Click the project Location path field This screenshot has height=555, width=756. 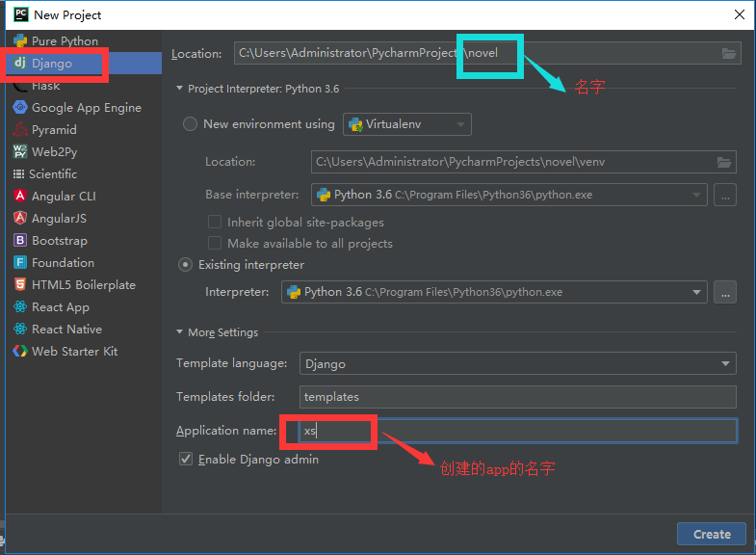point(487,53)
